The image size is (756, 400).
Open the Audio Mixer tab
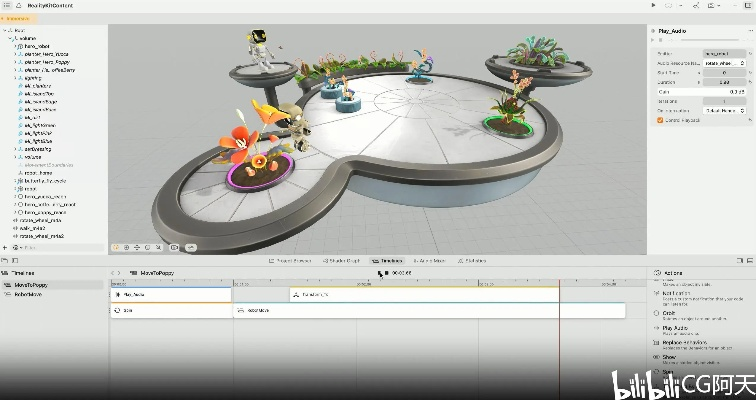[430, 261]
